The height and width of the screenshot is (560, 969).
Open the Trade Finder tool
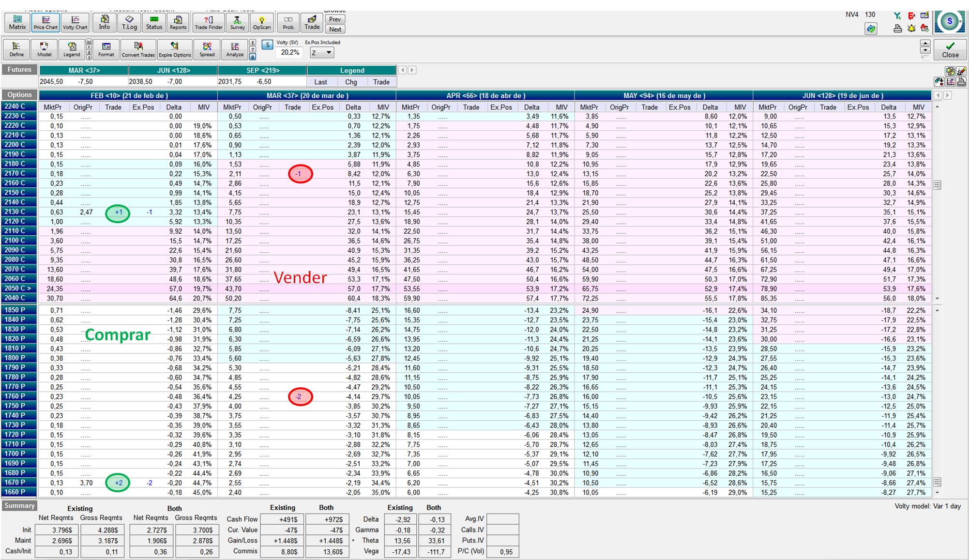tap(208, 22)
